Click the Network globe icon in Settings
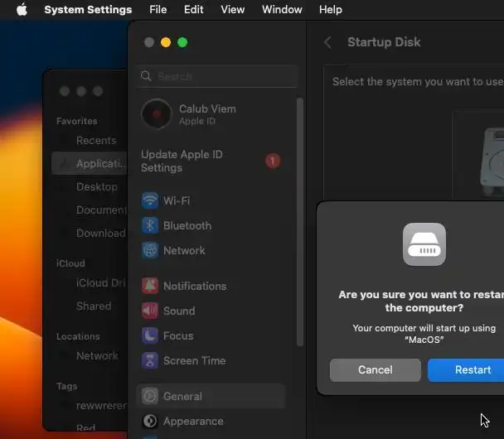Screen dimensions: 504x439 [150, 250]
